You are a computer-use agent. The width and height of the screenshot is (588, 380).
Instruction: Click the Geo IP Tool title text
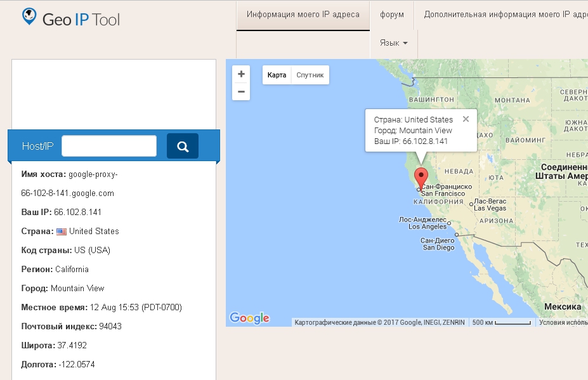[81, 20]
